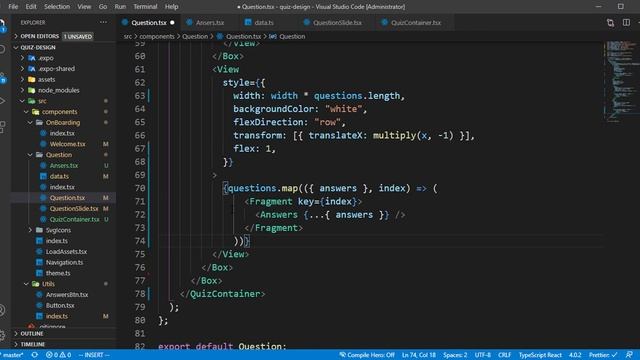Collapse the Question folder in explorer
The height and width of the screenshot is (360, 640).
coord(59,155)
